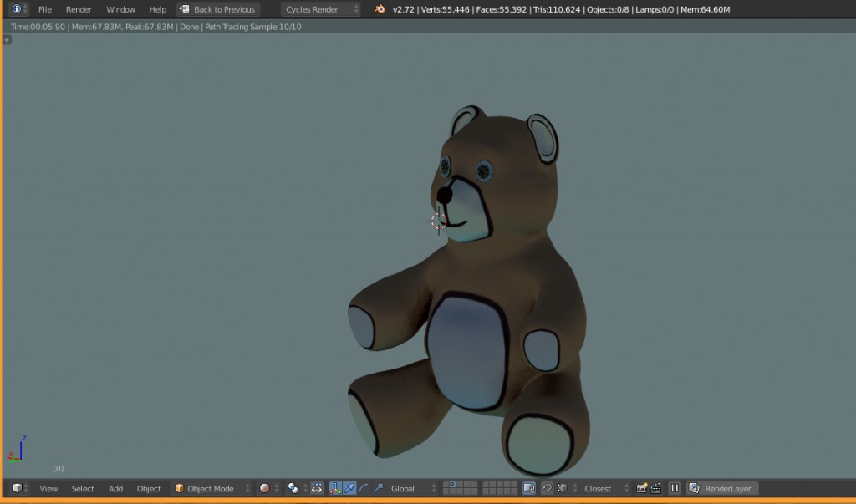Click the Back to Previous button
Screen dimensions: 856x504
click(217, 9)
